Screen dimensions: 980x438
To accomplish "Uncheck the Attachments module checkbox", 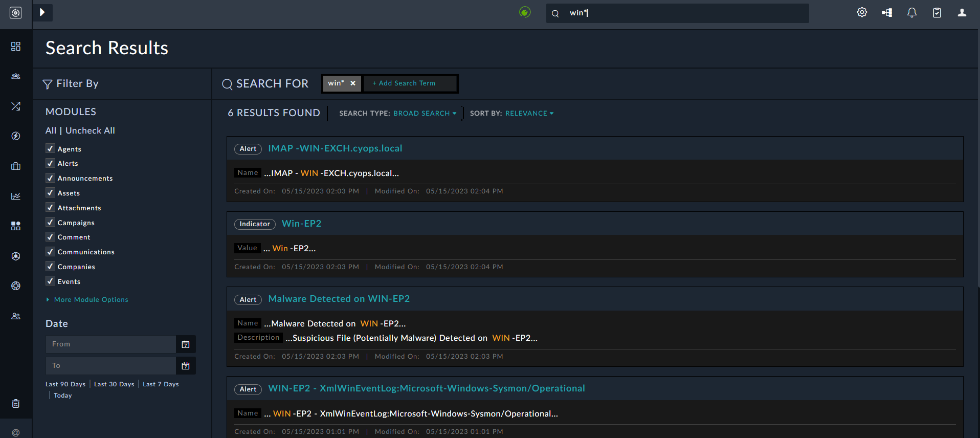I will (x=50, y=207).
